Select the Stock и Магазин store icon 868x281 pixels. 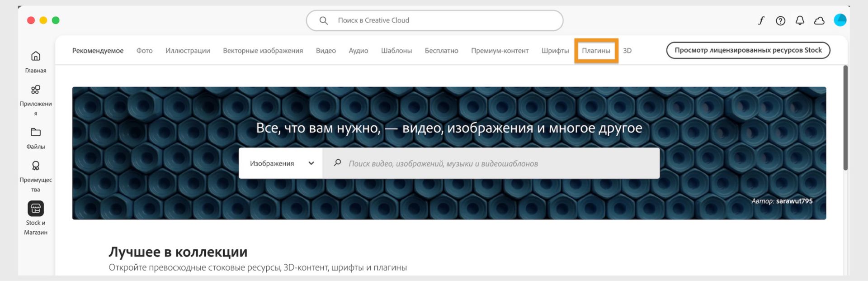(x=36, y=208)
